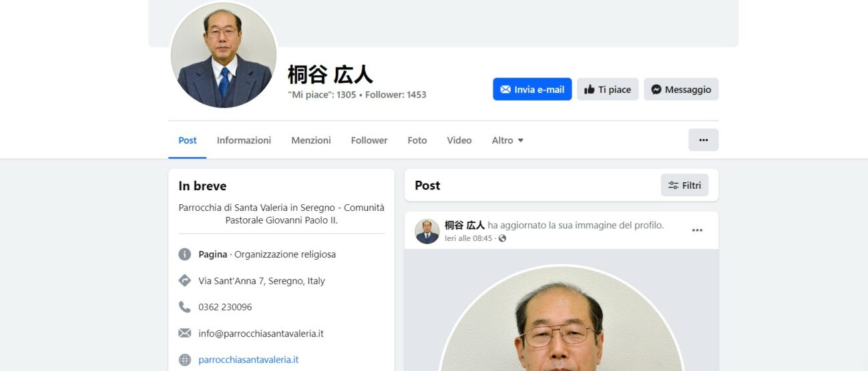Open the post's three-dot options menu
This screenshot has width=868, height=371.
pyautogui.click(x=697, y=230)
